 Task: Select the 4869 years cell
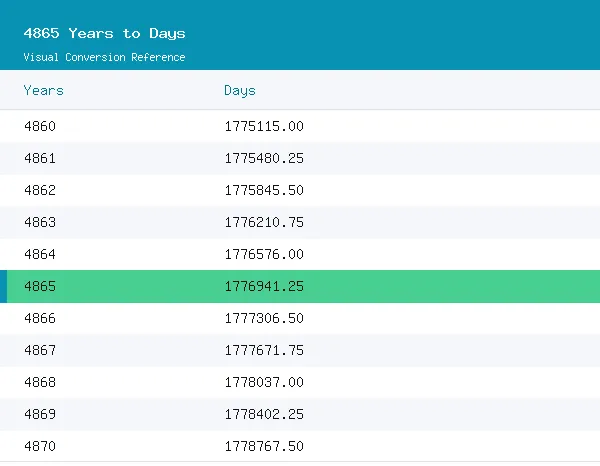(40, 414)
